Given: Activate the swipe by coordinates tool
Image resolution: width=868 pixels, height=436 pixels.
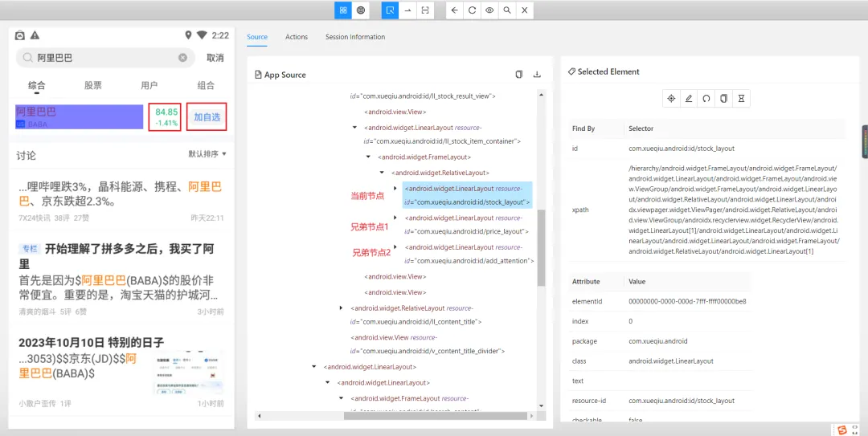Looking at the screenshot, I should (407, 10).
